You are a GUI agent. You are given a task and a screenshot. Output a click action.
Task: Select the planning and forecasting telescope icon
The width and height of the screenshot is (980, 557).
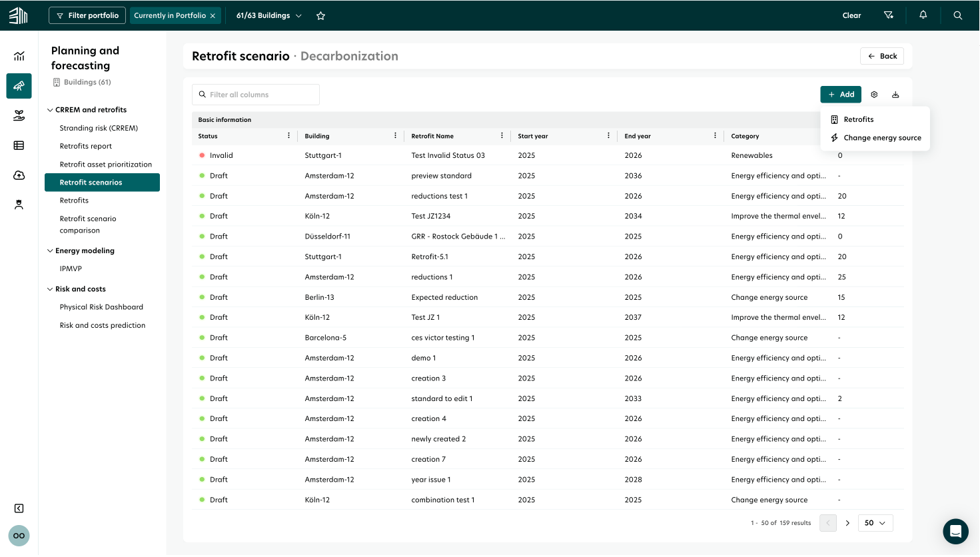[19, 86]
